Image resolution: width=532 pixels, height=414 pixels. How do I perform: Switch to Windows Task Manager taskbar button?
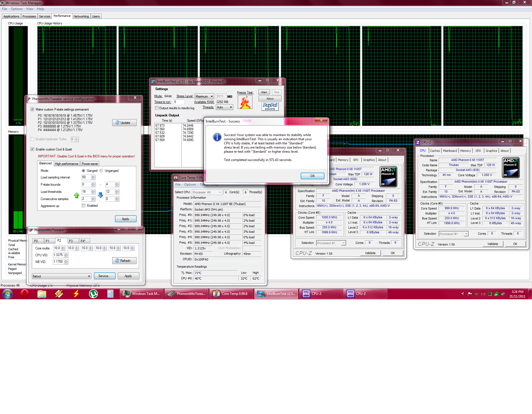click(142, 294)
